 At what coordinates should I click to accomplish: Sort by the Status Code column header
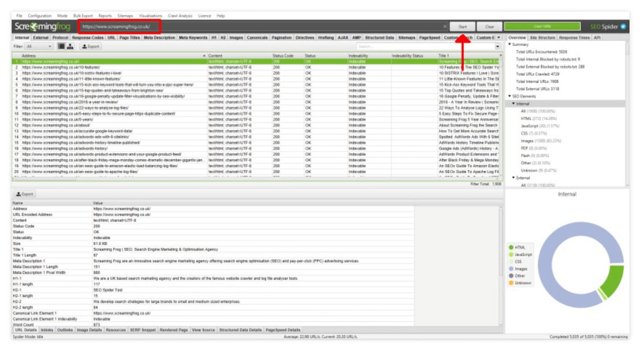(x=287, y=56)
